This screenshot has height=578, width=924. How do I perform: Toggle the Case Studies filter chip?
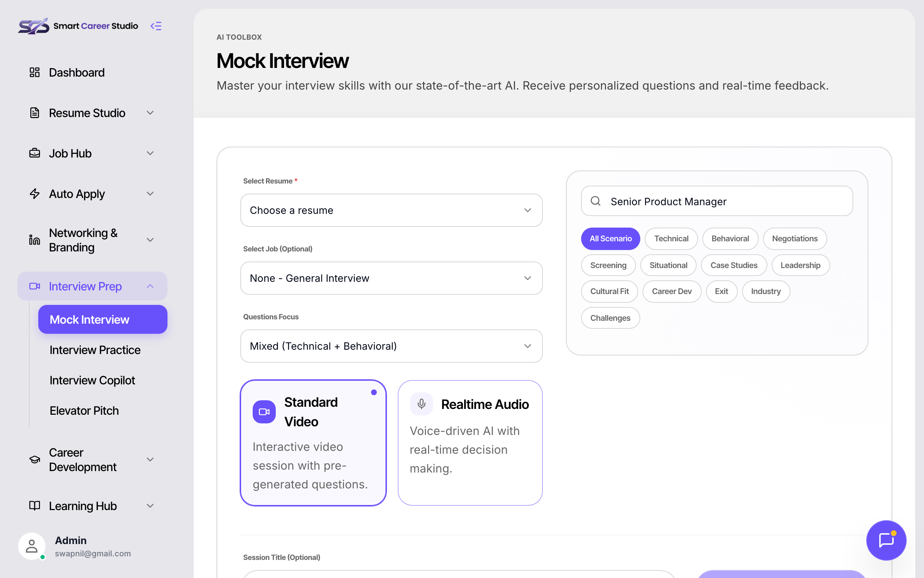(x=734, y=265)
